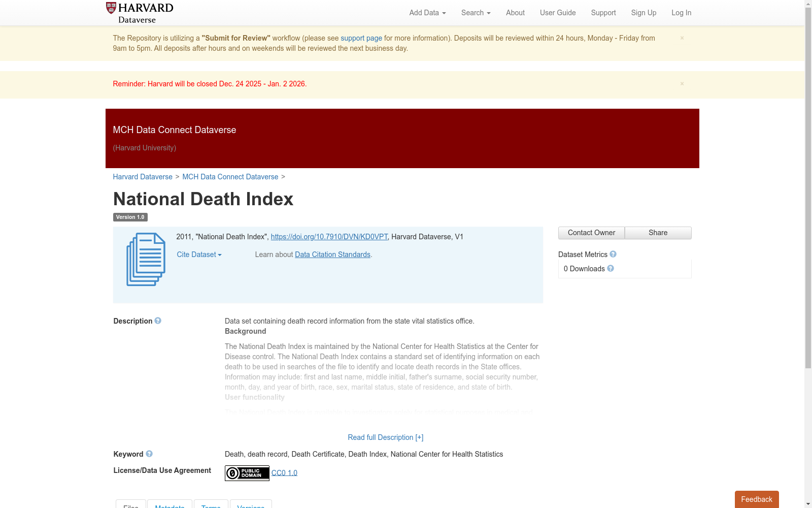Click the Share button
This screenshot has width=812, height=508.
[x=658, y=233]
